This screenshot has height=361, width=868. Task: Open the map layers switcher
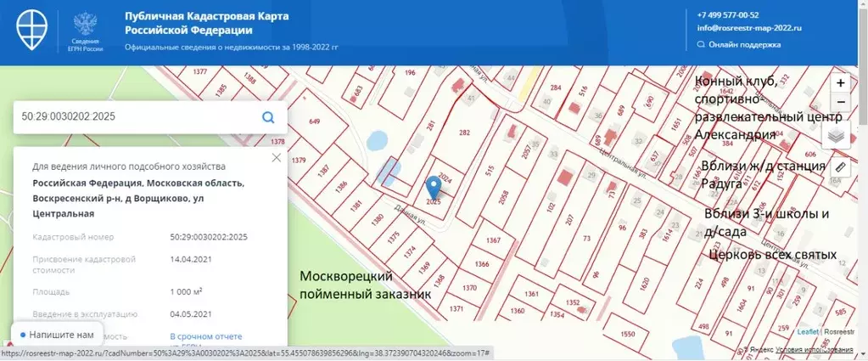tap(836, 135)
